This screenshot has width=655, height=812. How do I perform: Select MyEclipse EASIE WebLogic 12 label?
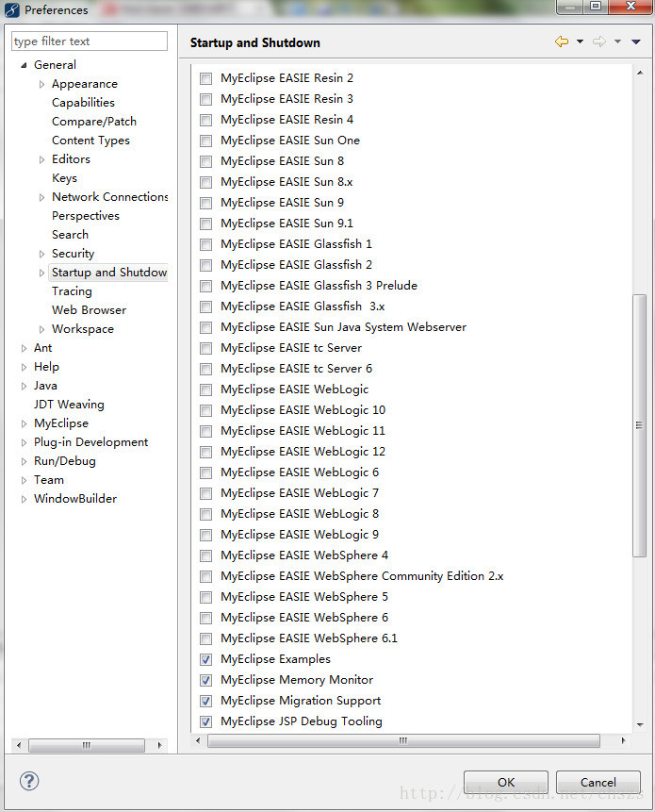(x=303, y=452)
